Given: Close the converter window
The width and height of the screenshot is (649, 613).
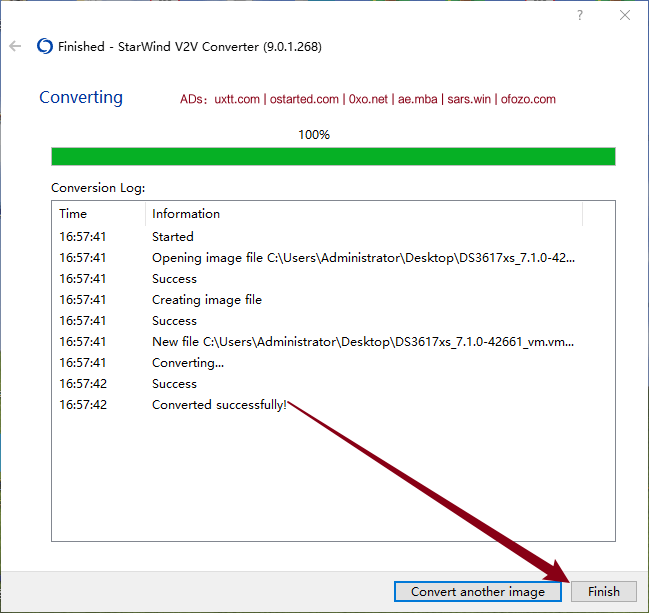Looking at the screenshot, I should (x=625, y=15).
